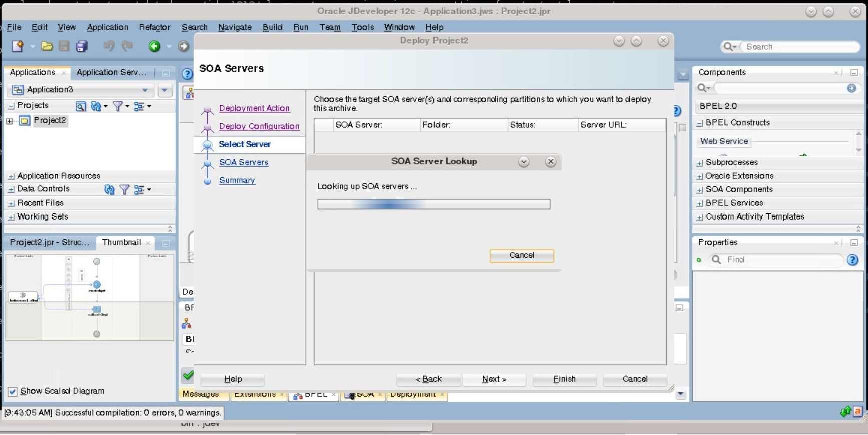The width and height of the screenshot is (868, 435).
Task: Click the New file toolbar icon
Action: (18, 46)
